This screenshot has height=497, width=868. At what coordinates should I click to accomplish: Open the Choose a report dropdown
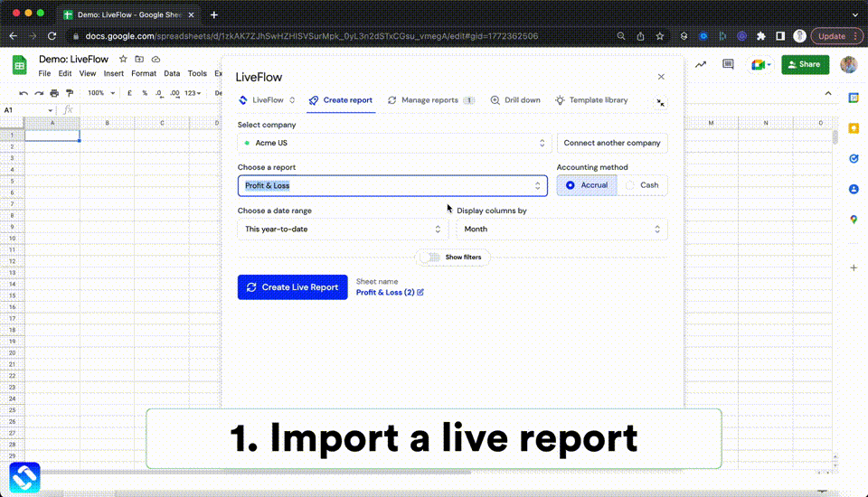click(392, 186)
